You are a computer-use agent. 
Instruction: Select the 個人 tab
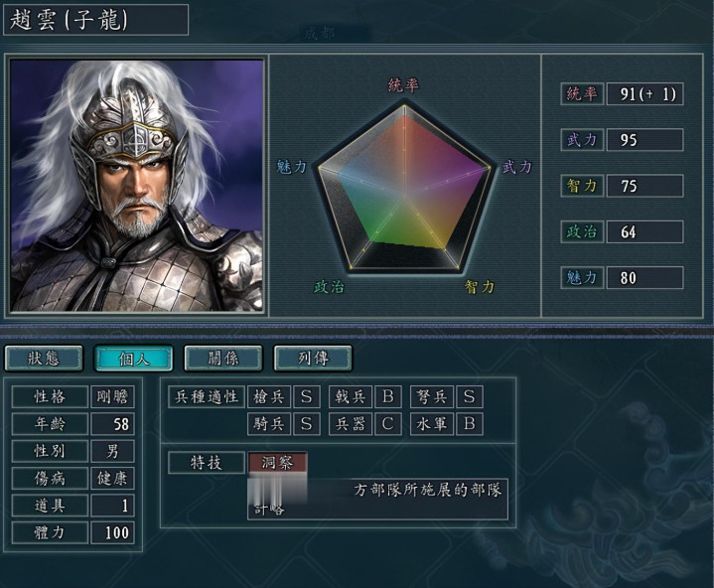click(133, 358)
